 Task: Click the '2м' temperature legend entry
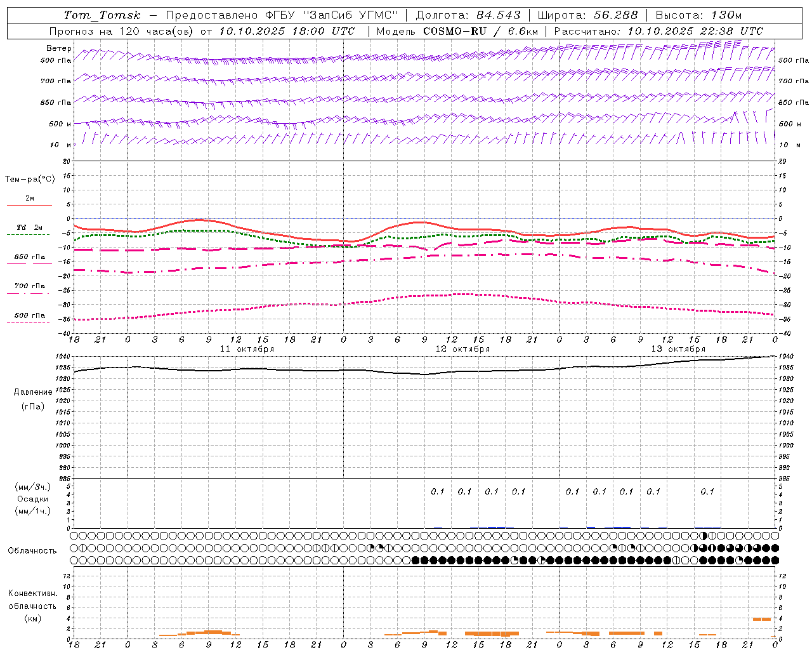pos(30,198)
